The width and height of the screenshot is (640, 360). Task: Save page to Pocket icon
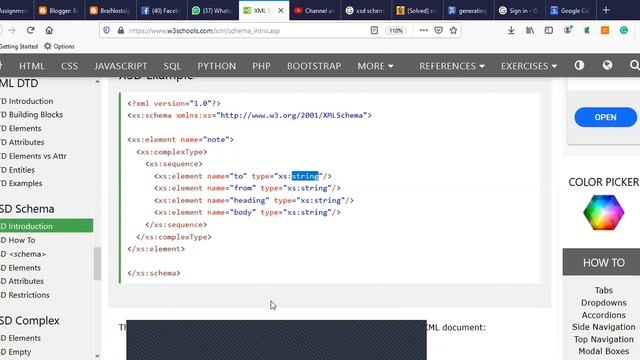tap(439, 30)
